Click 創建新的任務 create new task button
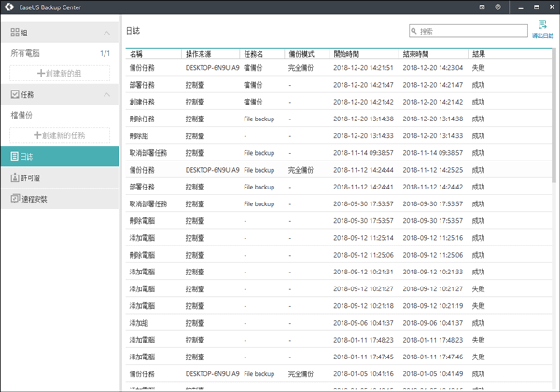 60,135
